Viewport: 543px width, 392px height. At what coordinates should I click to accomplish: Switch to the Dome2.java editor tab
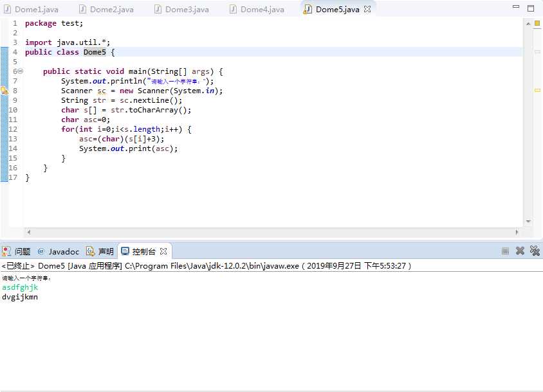coord(106,10)
